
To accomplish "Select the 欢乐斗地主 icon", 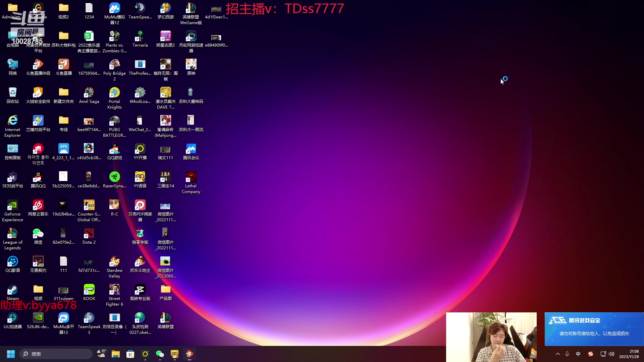I will [x=140, y=264].
